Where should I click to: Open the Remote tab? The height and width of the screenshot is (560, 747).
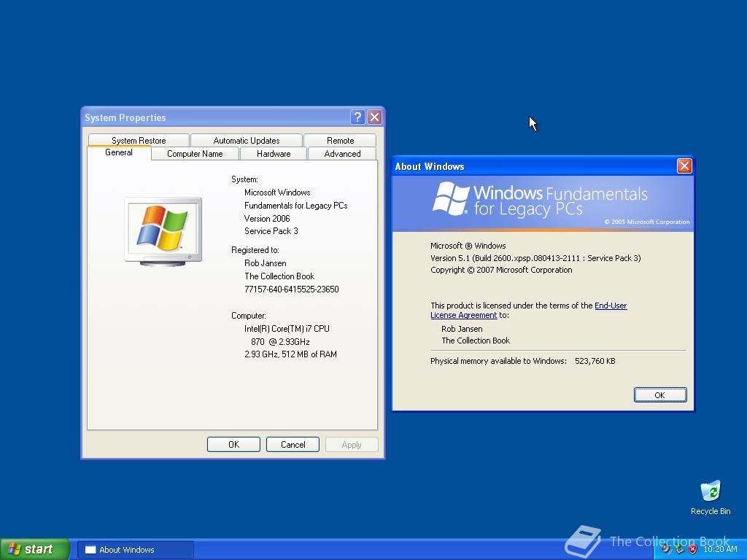[340, 141]
